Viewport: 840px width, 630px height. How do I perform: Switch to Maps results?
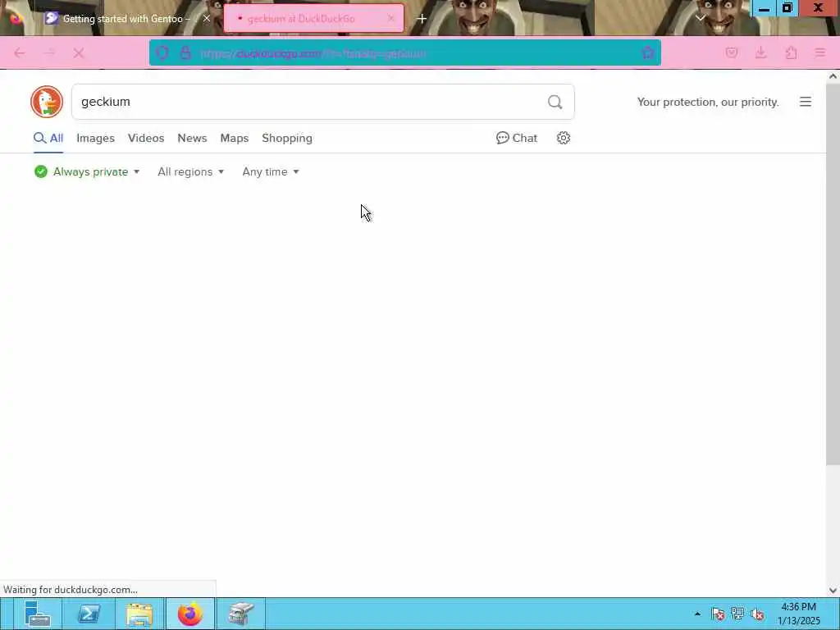coord(234,138)
